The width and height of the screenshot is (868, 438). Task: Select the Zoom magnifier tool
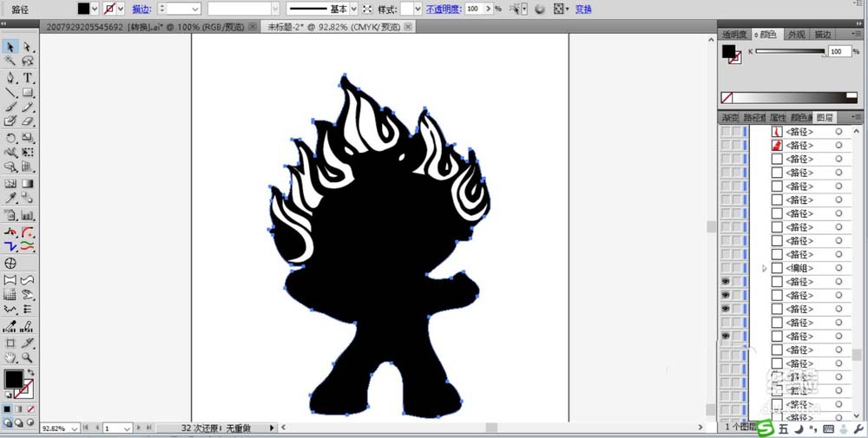click(27, 358)
